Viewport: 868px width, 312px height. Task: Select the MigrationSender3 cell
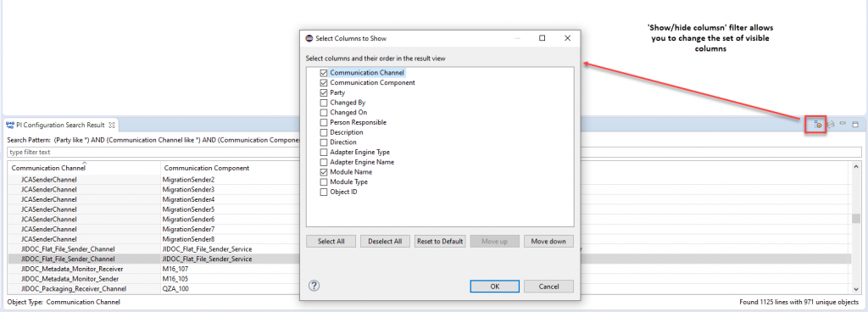pyautogui.click(x=188, y=190)
